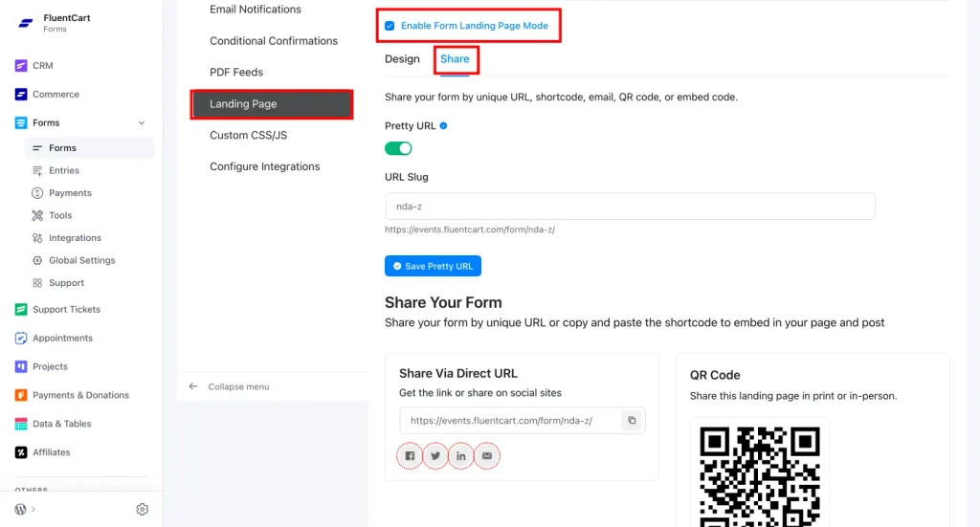Open the Forms submenu item
The image size is (980, 527).
click(89, 148)
